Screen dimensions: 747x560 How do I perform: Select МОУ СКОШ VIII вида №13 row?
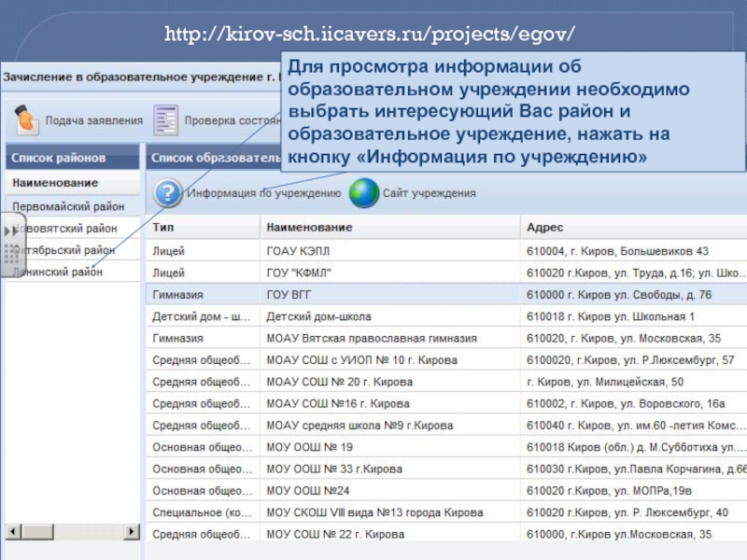(x=446, y=512)
